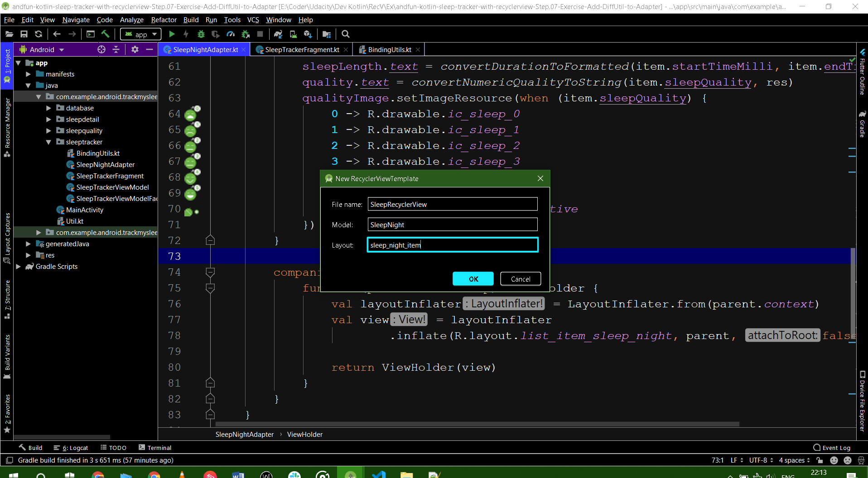Expand the manifests folder
The height and width of the screenshot is (478, 868).
[x=28, y=74]
